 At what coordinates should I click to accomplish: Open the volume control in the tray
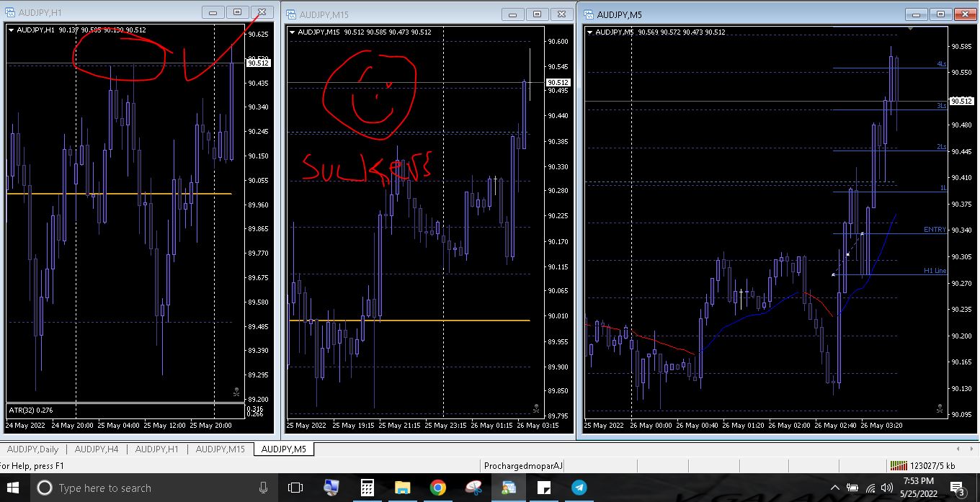pyautogui.click(x=887, y=488)
